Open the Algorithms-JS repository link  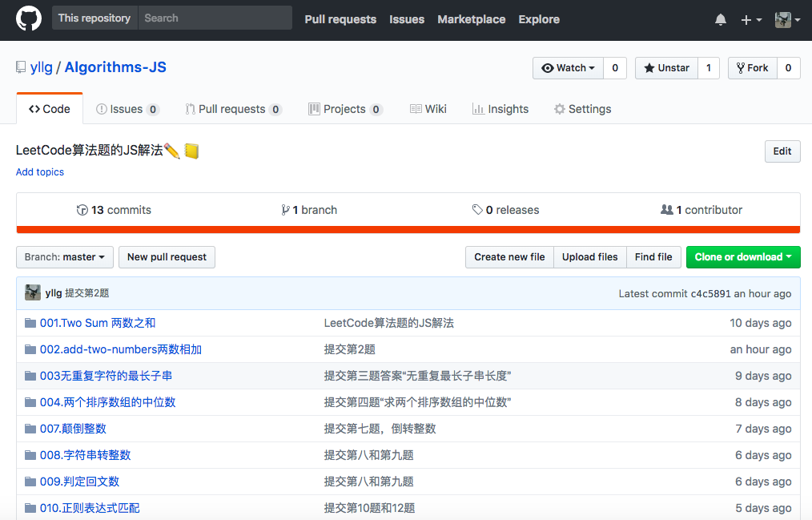click(115, 67)
